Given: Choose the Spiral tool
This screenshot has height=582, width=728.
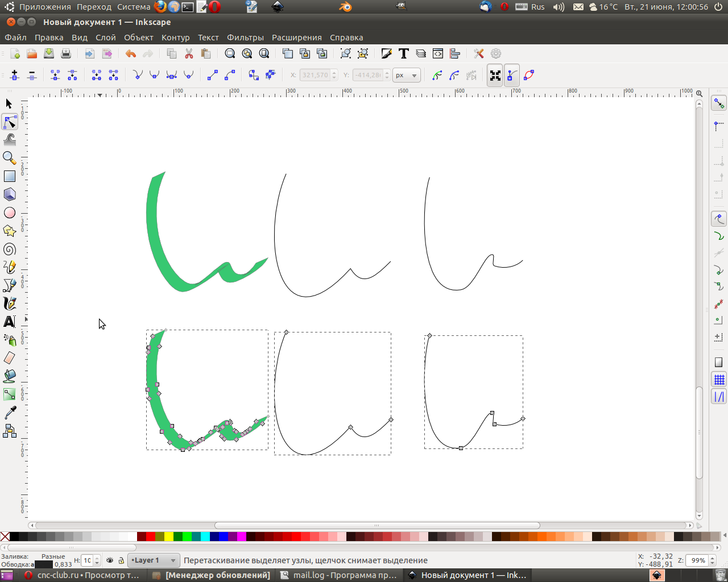Looking at the screenshot, I should tap(9, 250).
